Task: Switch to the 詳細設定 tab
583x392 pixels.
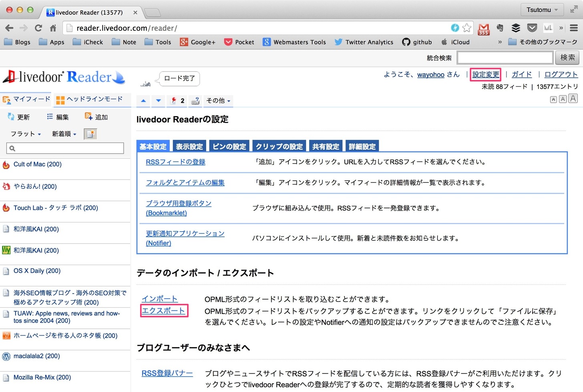Action: 362,146
